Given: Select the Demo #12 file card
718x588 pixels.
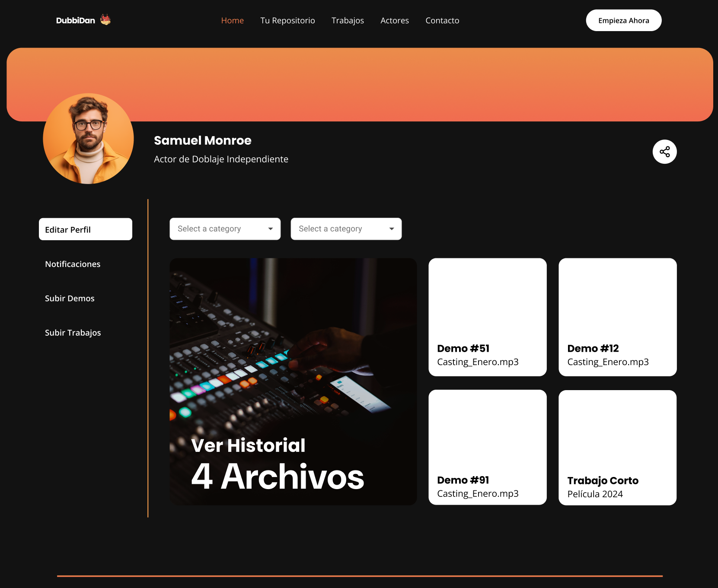Looking at the screenshot, I should coord(617,317).
